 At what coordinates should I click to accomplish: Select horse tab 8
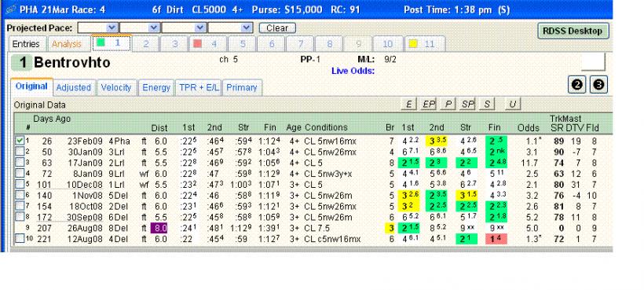tap(329, 44)
